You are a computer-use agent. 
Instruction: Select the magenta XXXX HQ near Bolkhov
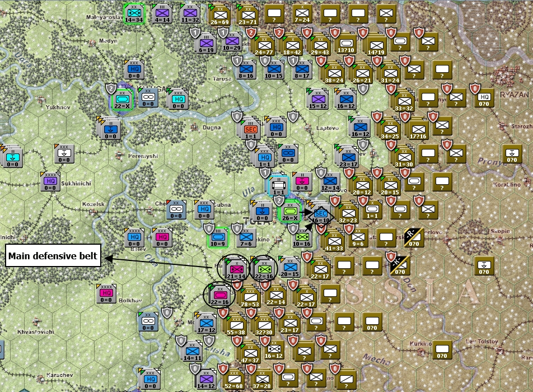(x=106, y=293)
